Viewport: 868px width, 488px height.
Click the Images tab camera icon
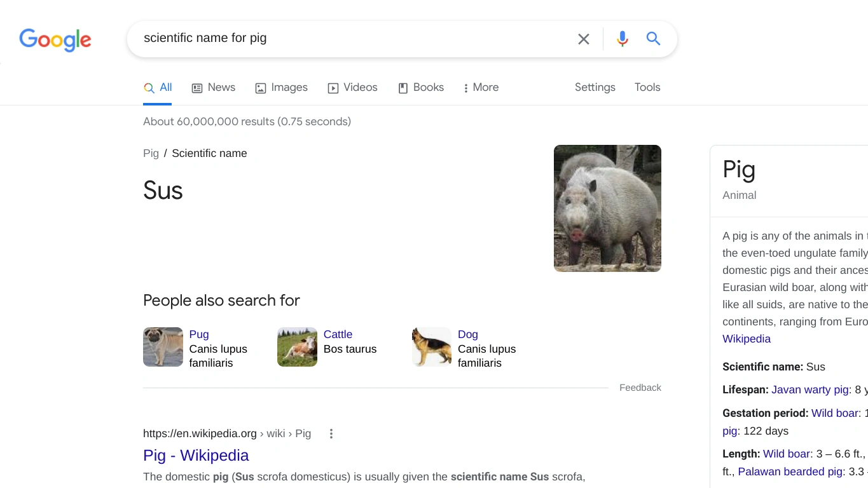[260, 87]
